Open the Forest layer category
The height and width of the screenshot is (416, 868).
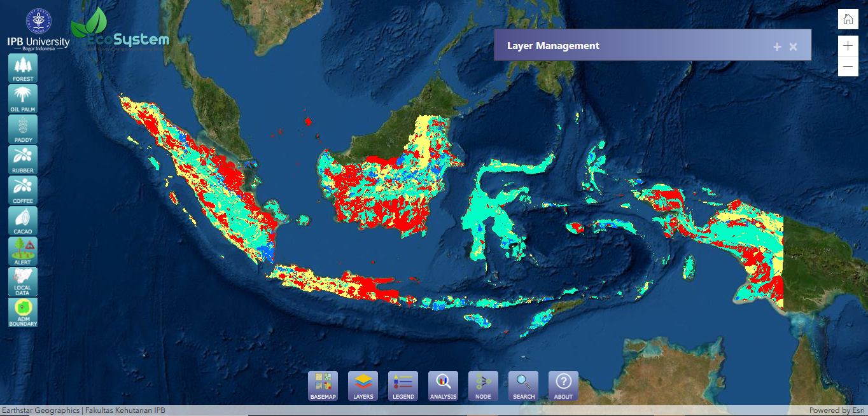pyautogui.click(x=22, y=68)
